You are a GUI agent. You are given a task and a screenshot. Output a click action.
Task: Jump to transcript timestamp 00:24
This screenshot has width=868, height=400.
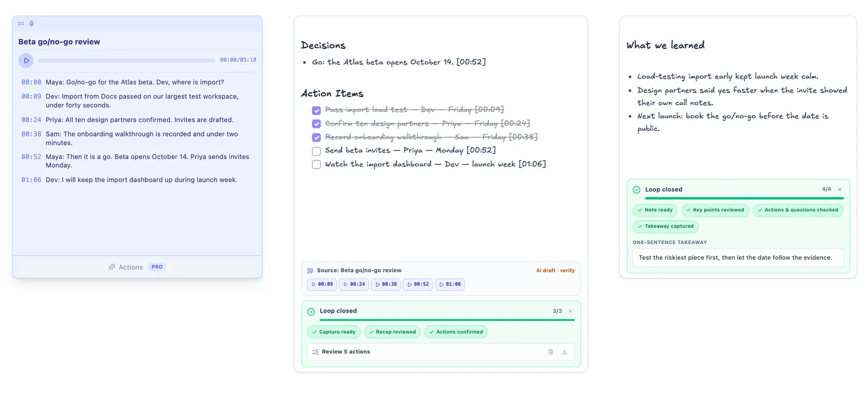pos(31,120)
